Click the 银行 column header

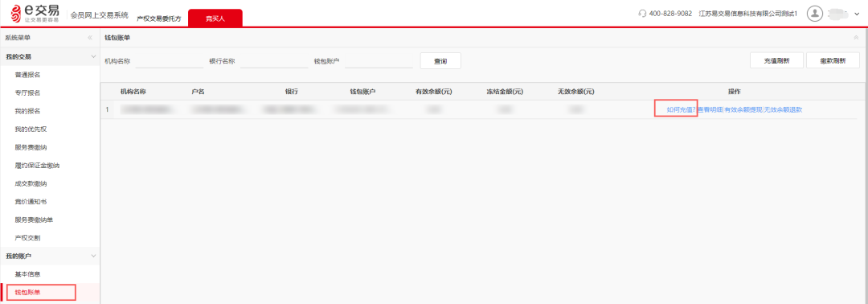291,92
